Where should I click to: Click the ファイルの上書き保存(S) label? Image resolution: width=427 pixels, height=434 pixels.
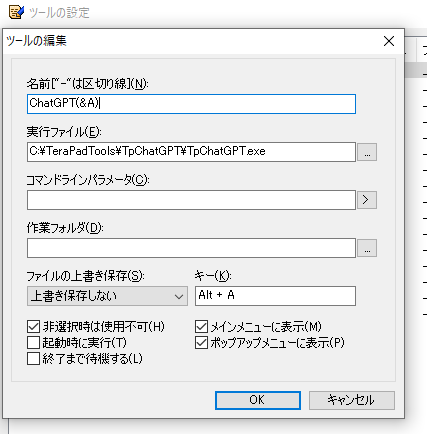click(85, 276)
